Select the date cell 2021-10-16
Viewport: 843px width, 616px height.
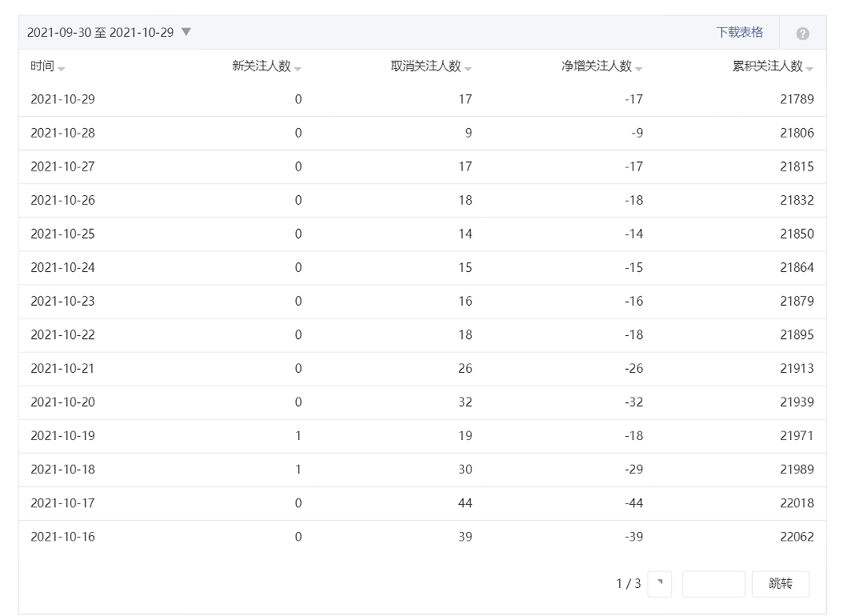point(63,537)
